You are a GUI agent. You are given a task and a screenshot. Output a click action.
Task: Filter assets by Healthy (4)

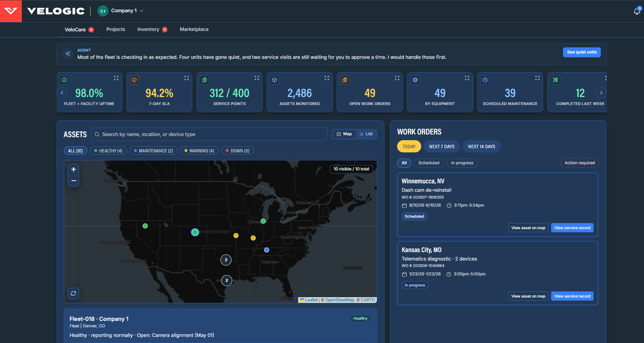(108, 151)
